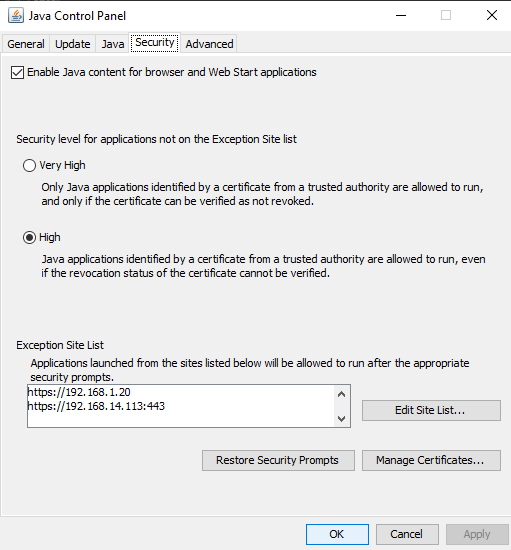Select the High security level radio
The width and height of the screenshot is (511, 550).
29,237
